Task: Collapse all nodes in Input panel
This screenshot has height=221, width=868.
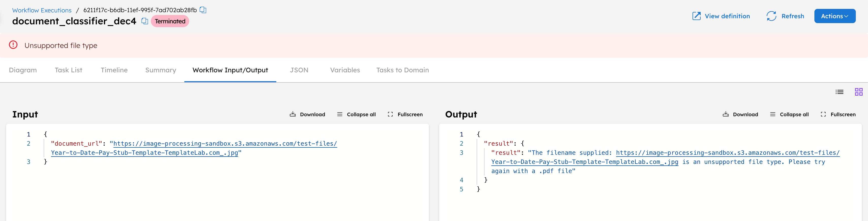Action: [x=356, y=114]
